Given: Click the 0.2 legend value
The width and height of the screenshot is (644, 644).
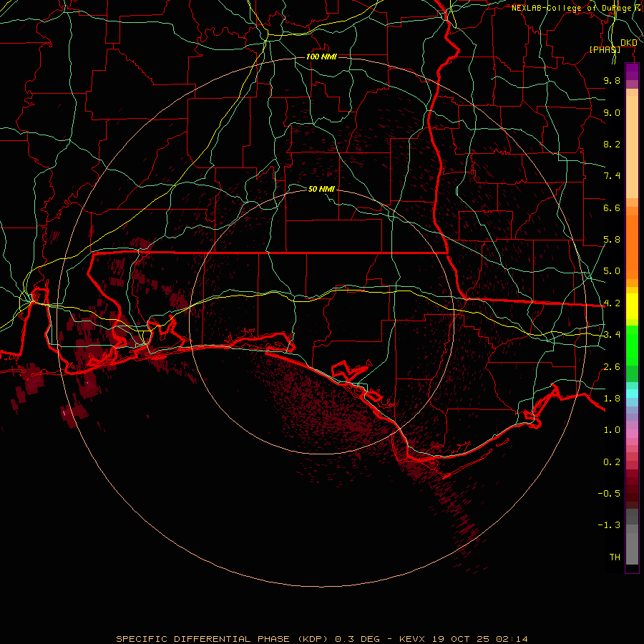Looking at the screenshot, I should pyautogui.click(x=612, y=462).
